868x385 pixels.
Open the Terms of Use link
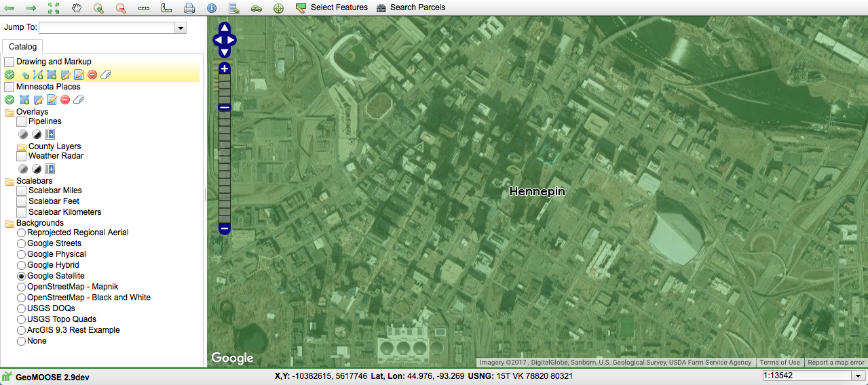[x=780, y=363]
